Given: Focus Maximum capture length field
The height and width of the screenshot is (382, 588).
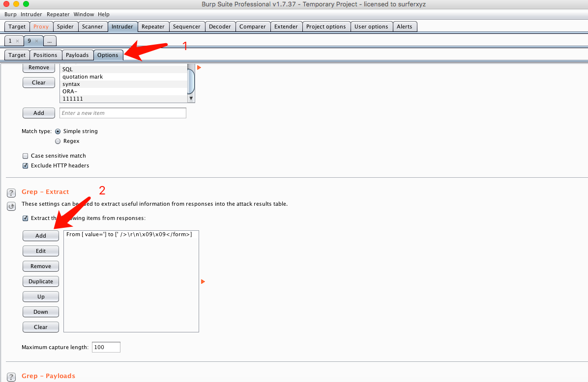Looking at the screenshot, I should click(x=106, y=347).
